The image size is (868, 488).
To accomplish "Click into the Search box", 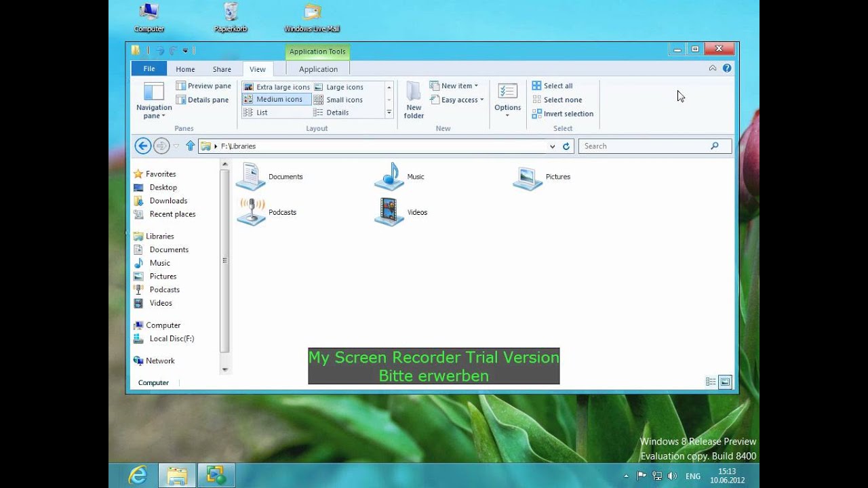I will point(655,146).
